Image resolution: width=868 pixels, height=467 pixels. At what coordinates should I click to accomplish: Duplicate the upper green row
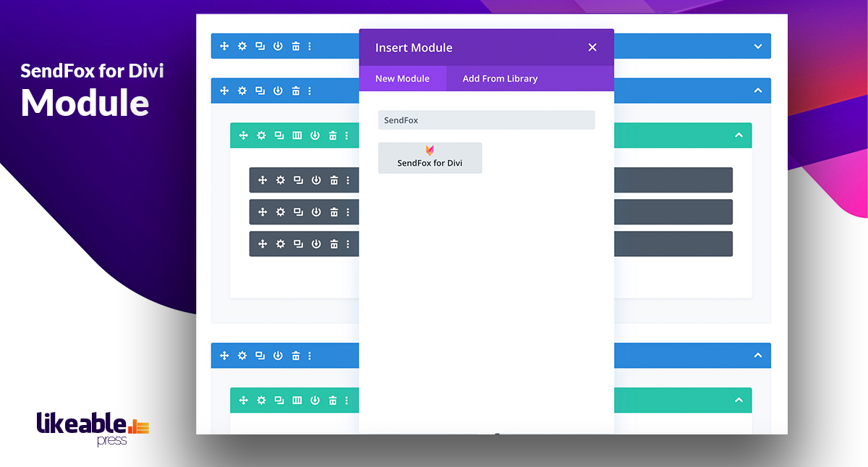pyautogui.click(x=279, y=135)
